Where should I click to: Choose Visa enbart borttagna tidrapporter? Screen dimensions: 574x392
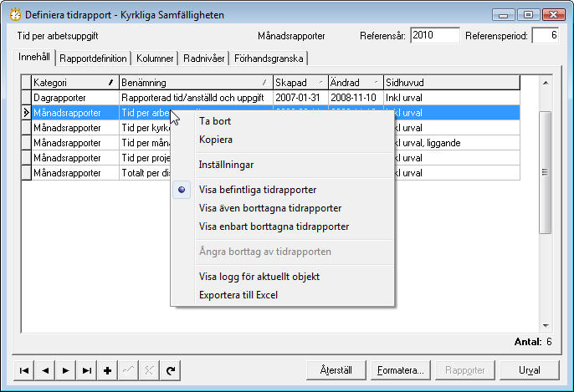click(274, 227)
